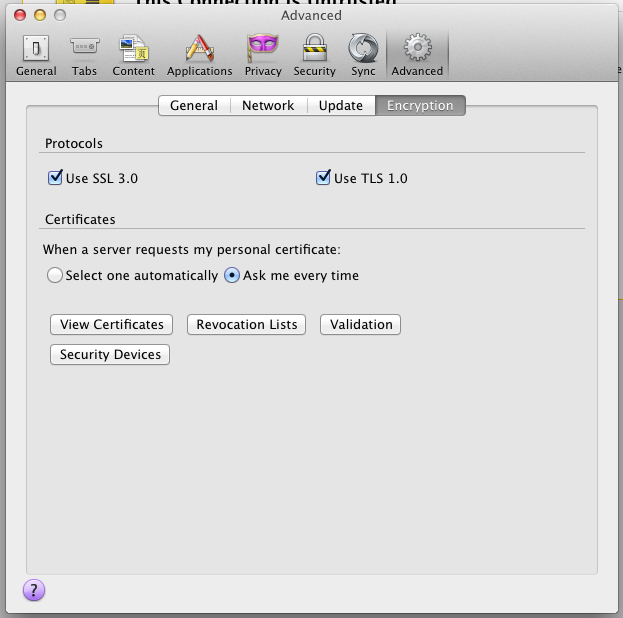Select Ask me every time radio
623x618 pixels.
tap(232, 275)
